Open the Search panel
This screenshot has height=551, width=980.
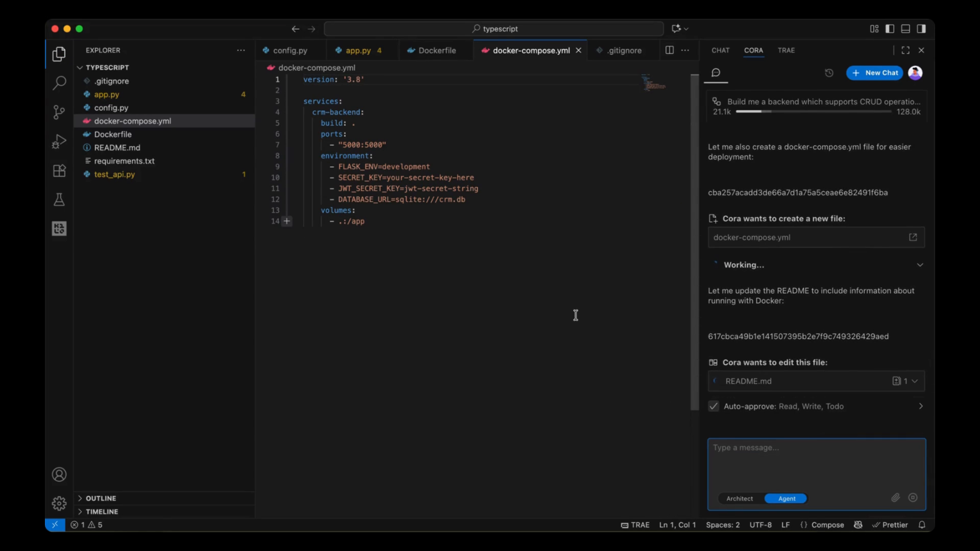pos(59,83)
